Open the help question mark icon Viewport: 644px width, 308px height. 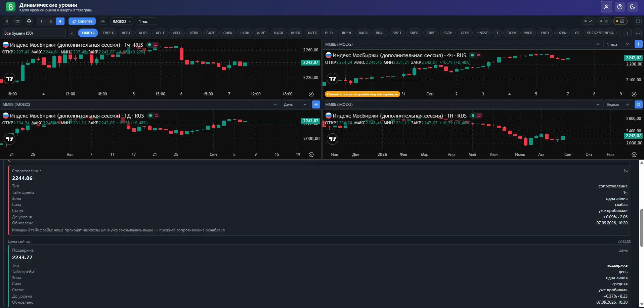click(x=620, y=7)
